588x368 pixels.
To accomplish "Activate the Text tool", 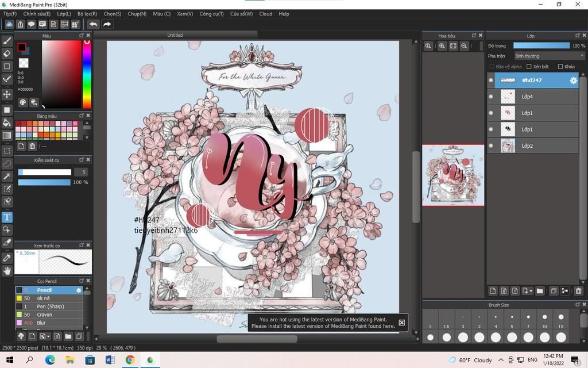I will click(x=7, y=217).
